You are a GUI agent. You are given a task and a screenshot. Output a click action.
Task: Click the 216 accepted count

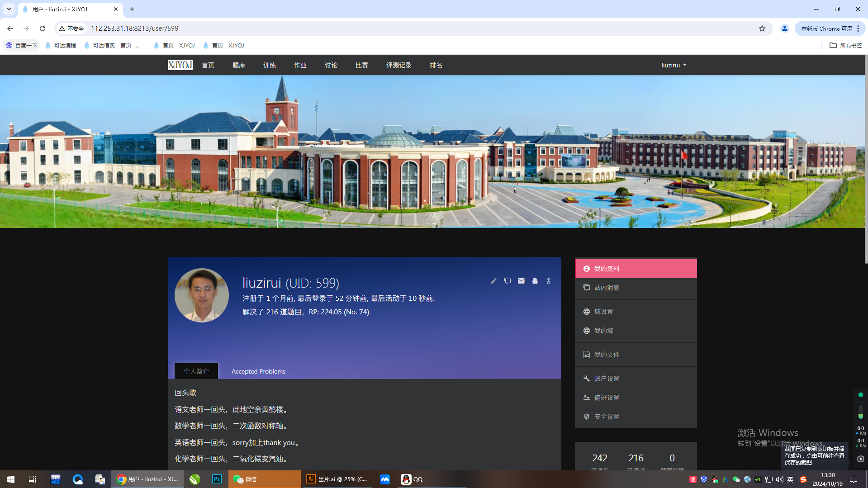point(636,458)
